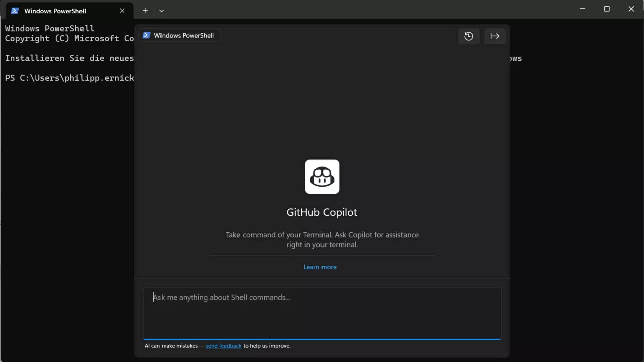The image size is (644, 362).
Task: Expand the new tab profile dropdown
Action: [x=162, y=10]
